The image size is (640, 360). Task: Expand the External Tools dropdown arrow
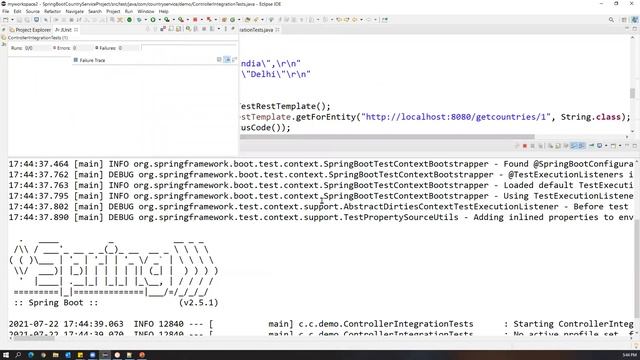[x=188, y=20]
